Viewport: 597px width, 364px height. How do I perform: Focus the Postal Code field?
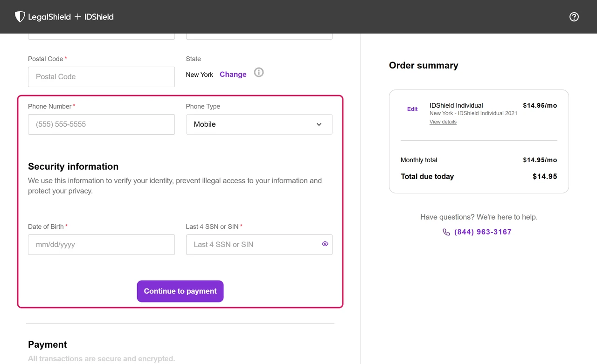click(x=101, y=77)
